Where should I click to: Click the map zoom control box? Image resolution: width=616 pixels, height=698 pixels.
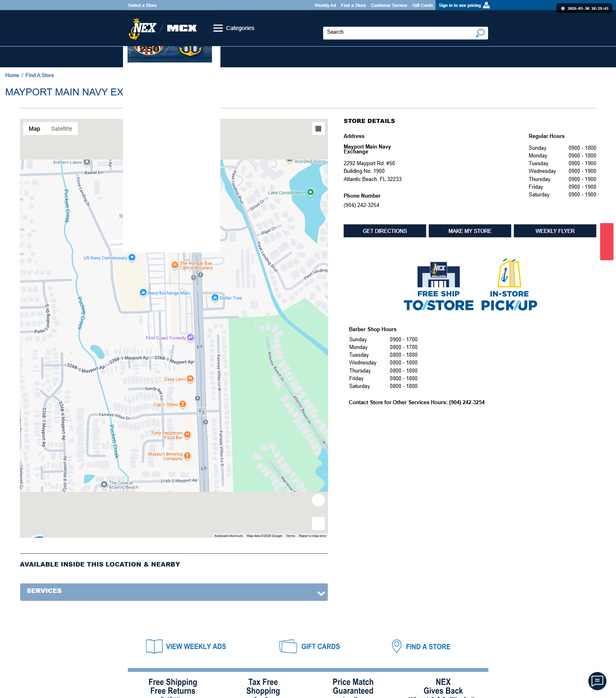tap(318, 523)
